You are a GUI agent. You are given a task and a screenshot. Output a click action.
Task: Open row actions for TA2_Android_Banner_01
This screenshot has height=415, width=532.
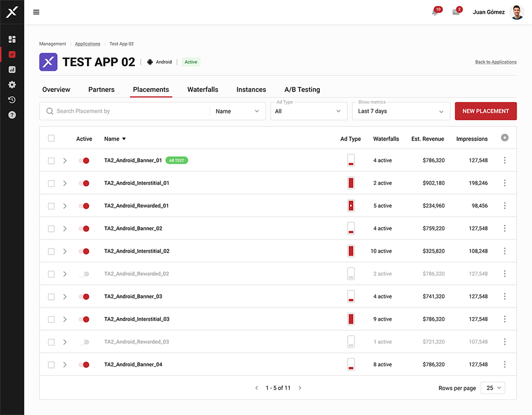[504, 160]
